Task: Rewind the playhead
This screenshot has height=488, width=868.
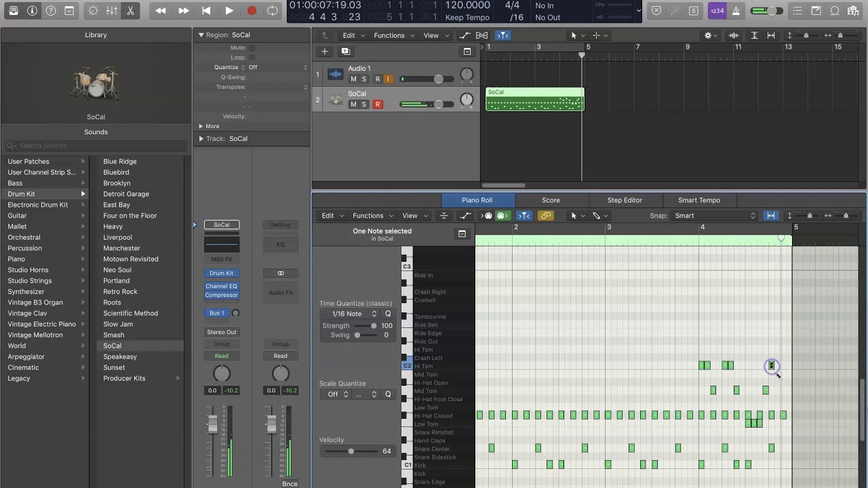Action: point(161,11)
